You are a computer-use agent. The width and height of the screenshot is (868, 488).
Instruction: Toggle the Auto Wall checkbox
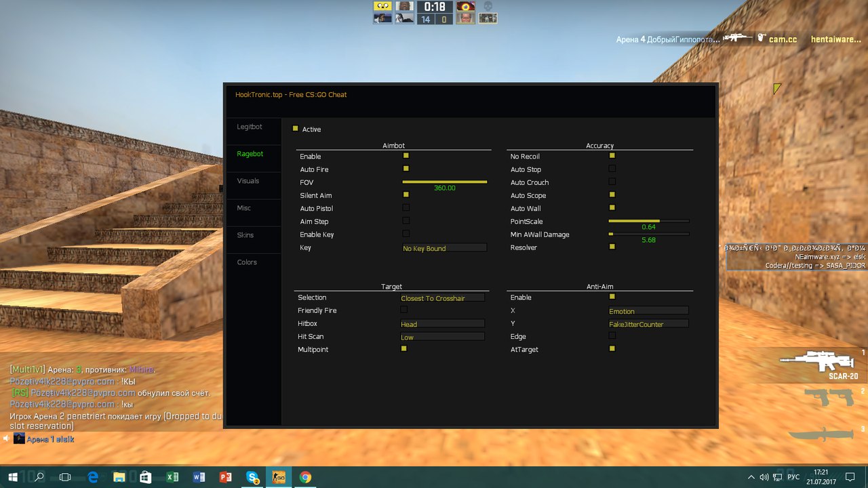612,207
